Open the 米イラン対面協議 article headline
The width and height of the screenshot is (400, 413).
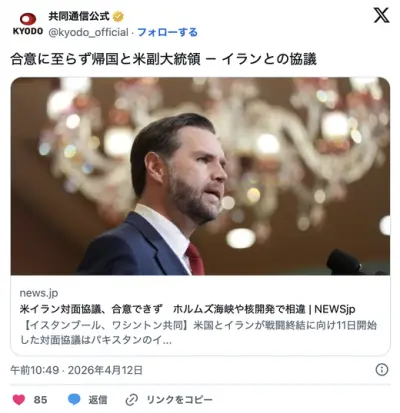[187, 309]
